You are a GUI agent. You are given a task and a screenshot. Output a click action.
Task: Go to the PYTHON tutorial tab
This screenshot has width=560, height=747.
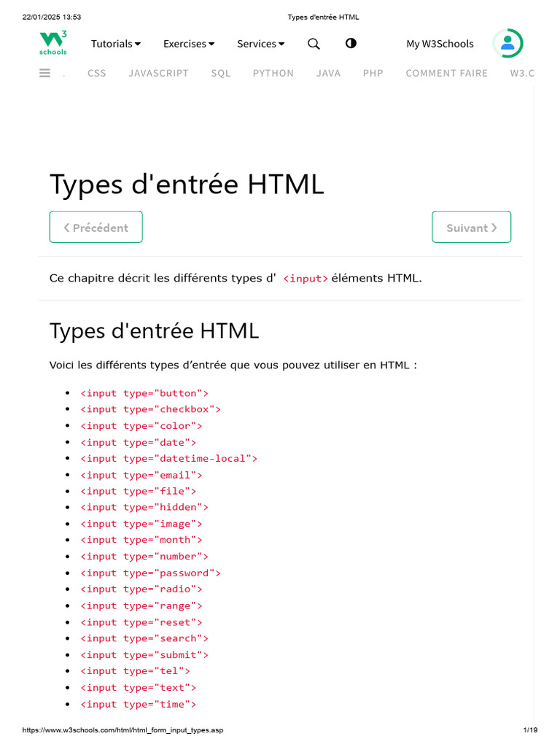click(x=273, y=73)
